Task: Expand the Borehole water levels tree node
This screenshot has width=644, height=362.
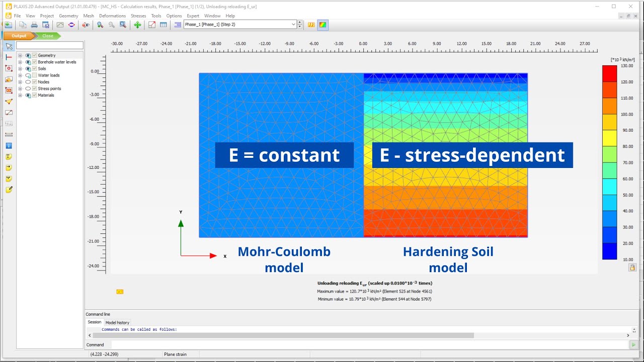Action: click(20, 62)
